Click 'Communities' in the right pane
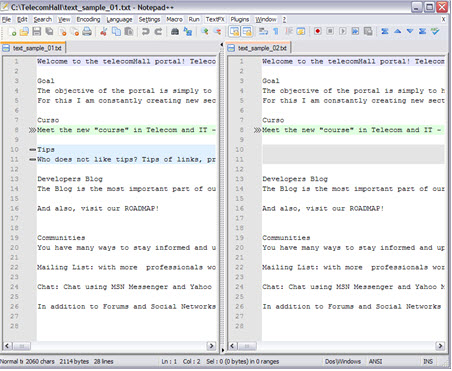 tap(286, 238)
